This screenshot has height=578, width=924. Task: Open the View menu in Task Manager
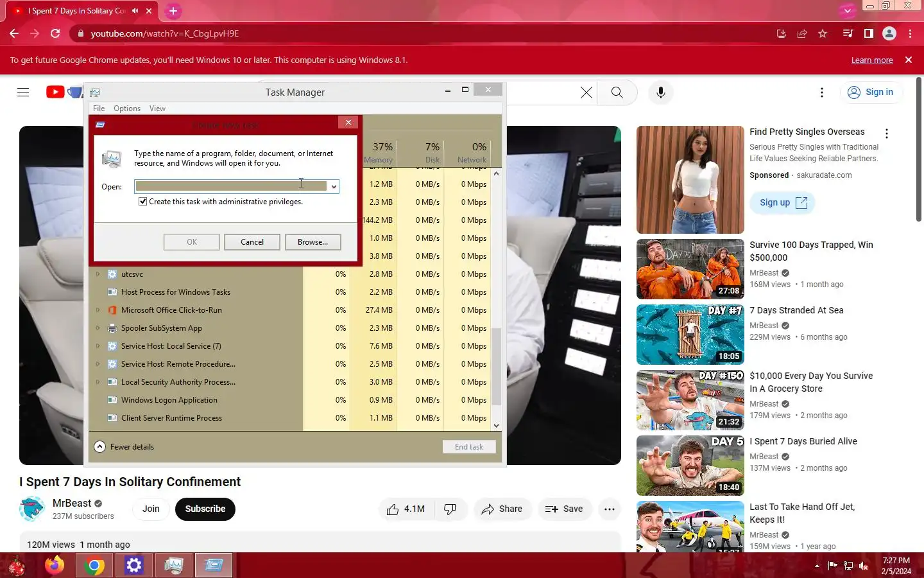[x=157, y=109]
